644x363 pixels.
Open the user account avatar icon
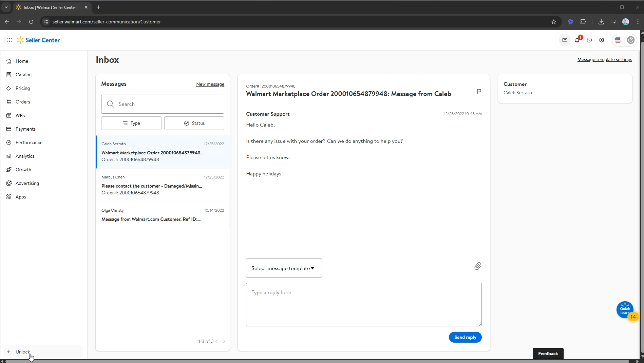631,40
